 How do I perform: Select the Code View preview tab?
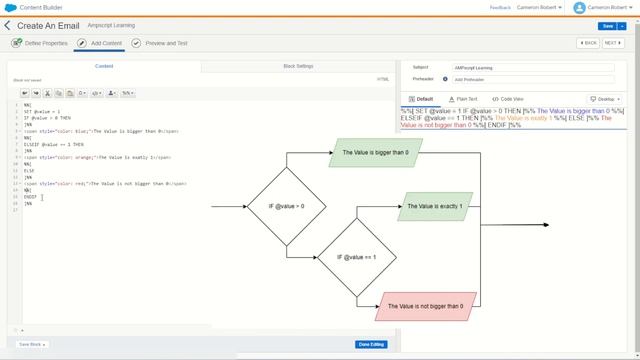coord(507,99)
